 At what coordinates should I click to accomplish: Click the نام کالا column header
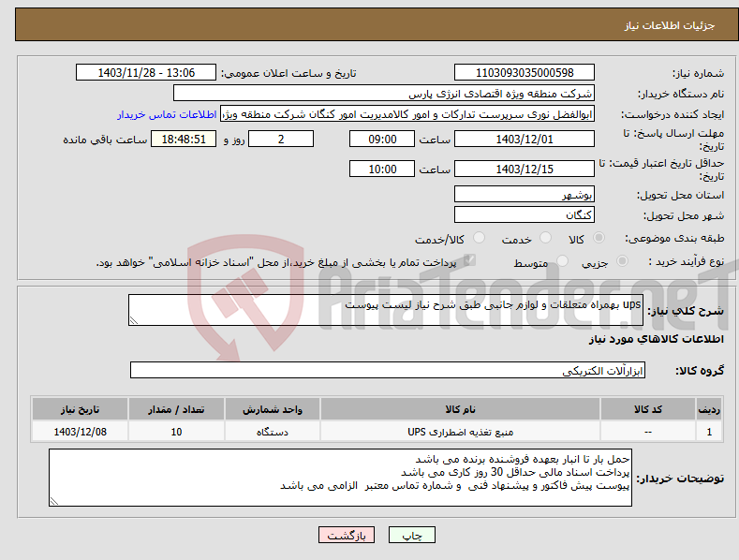click(x=460, y=409)
